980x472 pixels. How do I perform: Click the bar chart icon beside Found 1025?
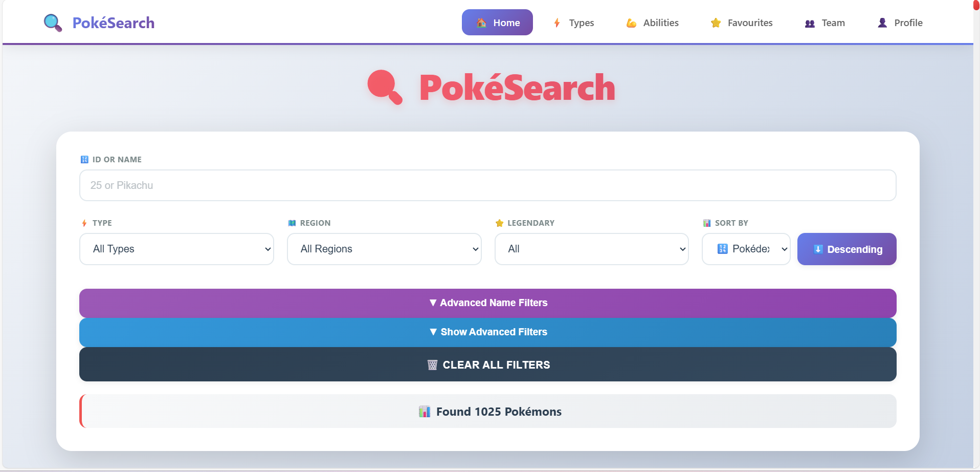click(425, 412)
